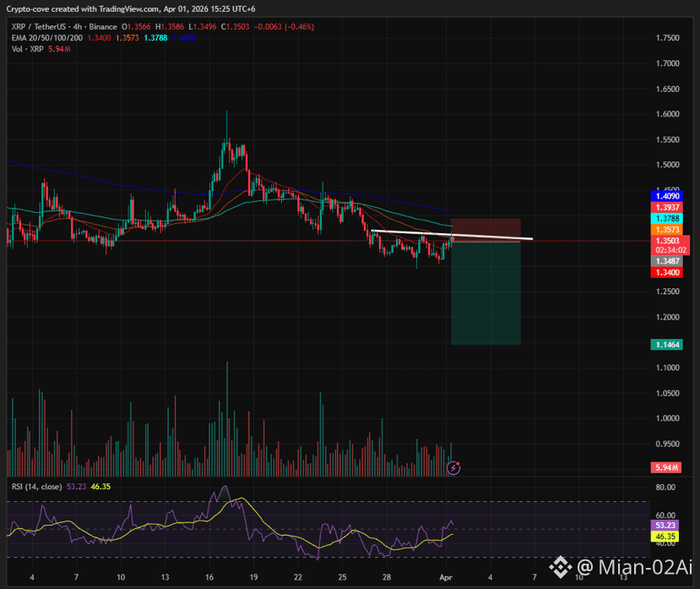The image size is (700, 589).
Task: Click the 80.00 RSI scale value
Action: click(x=665, y=487)
